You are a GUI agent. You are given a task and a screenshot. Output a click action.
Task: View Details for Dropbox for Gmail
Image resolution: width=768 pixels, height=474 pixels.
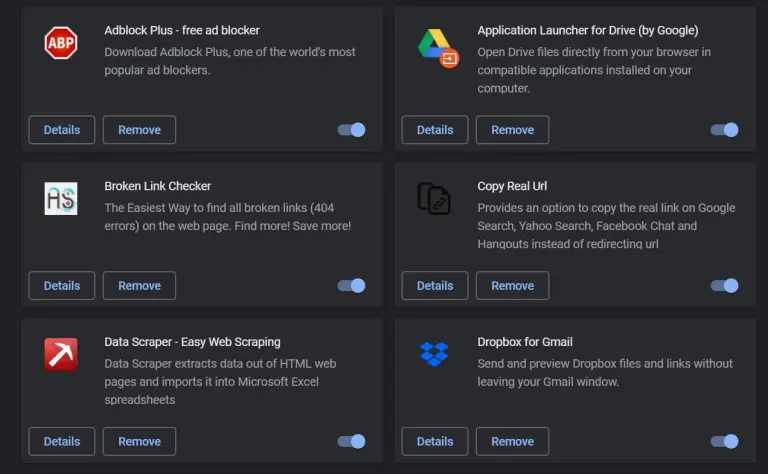435,441
